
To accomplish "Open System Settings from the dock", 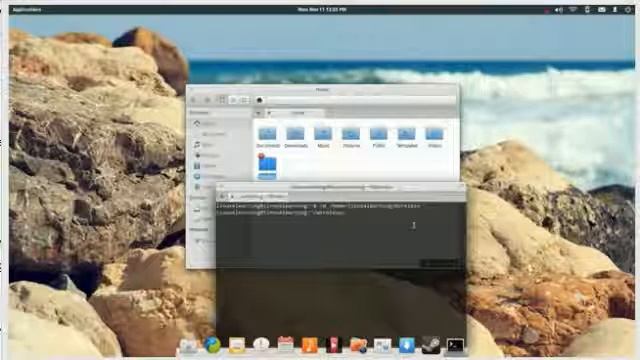I will point(382,345).
